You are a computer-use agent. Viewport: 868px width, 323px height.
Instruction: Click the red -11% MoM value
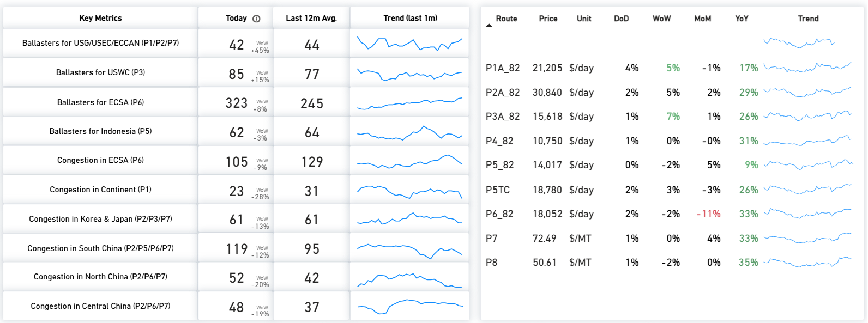click(709, 214)
